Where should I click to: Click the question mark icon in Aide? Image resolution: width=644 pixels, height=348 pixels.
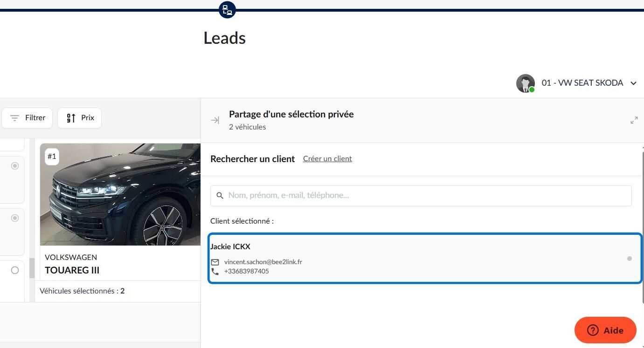[593, 330]
